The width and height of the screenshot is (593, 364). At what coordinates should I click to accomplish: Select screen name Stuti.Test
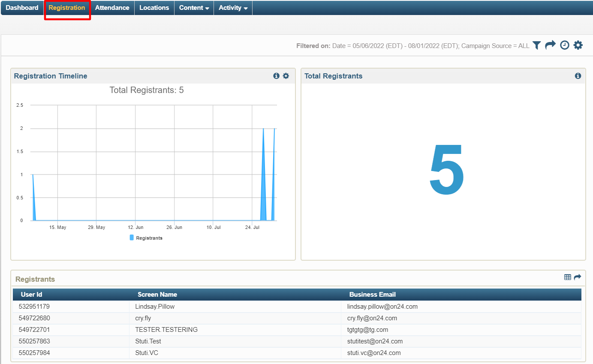click(x=148, y=341)
